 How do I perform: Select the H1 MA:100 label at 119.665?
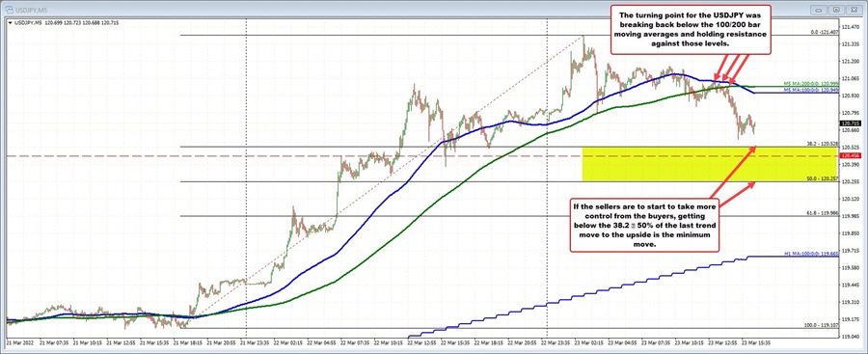pos(810,254)
